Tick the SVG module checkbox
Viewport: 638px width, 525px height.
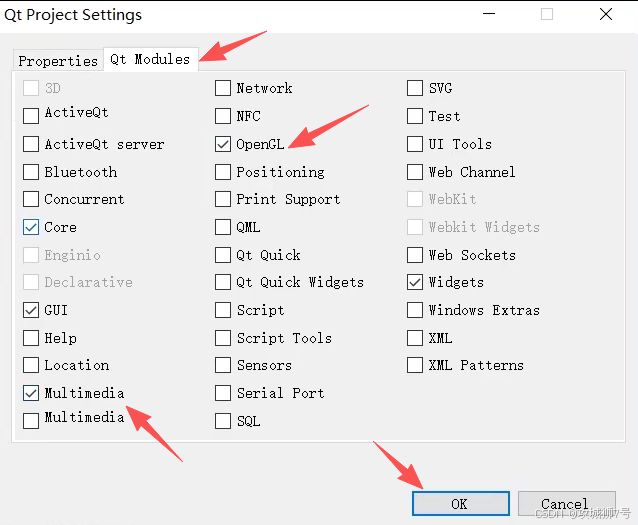[415, 88]
